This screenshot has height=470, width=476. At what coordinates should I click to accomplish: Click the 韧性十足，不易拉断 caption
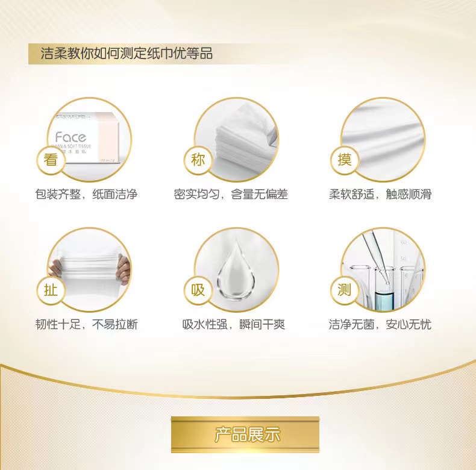click(x=87, y=324)
